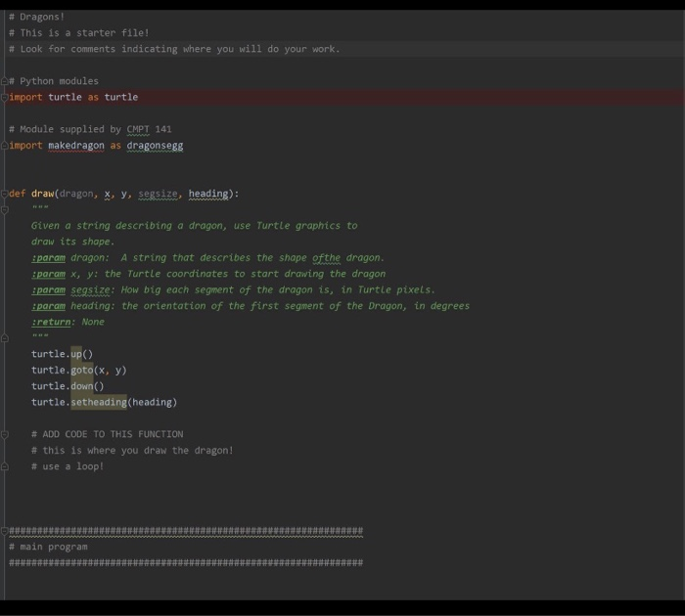Click 'makedragon' module name in import

(76, 146)
